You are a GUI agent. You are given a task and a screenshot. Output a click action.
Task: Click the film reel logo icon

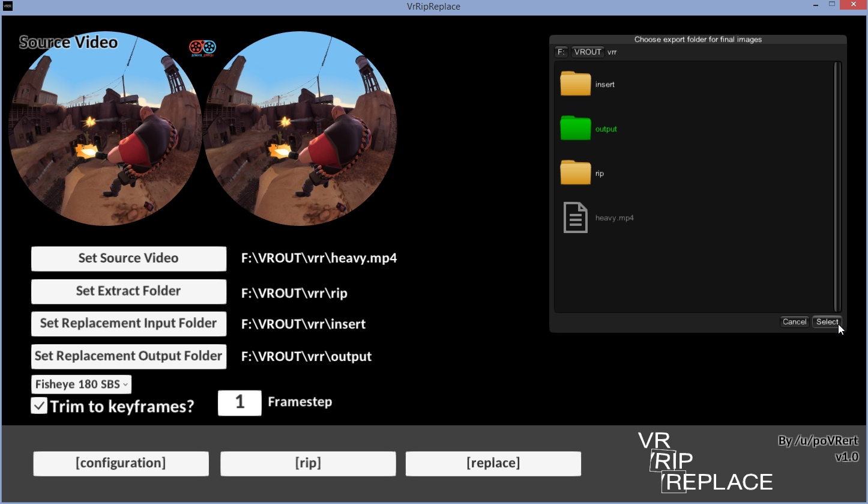click(x=202, y=47)
